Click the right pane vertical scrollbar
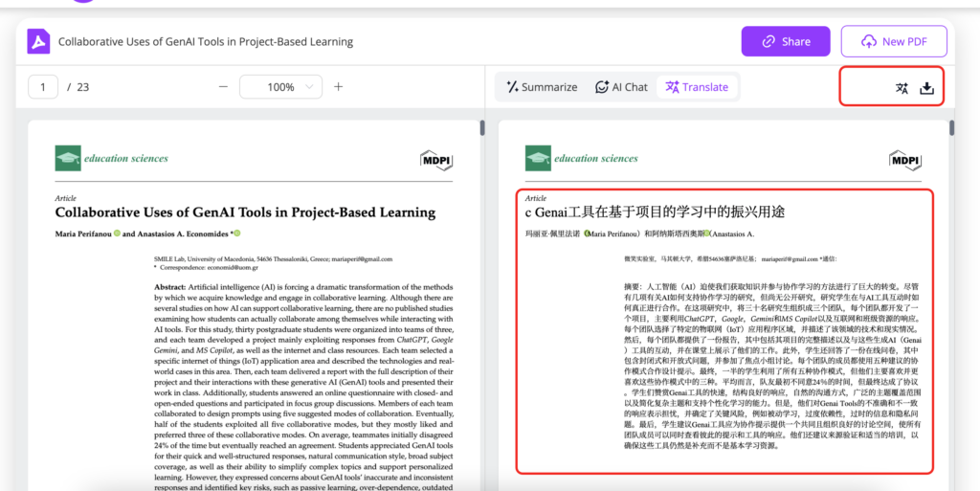Screen dimensions: 980x491 pos(952,128)
